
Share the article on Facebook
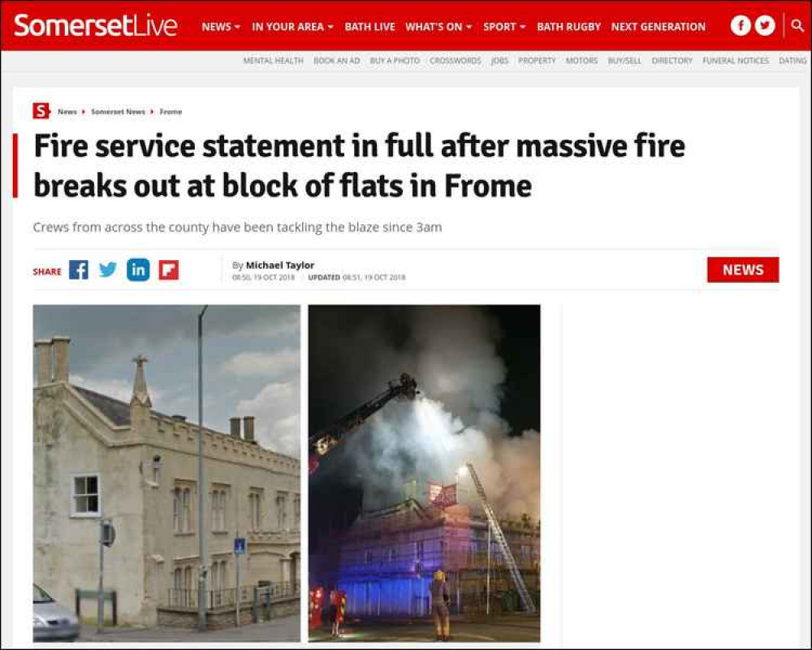pos(79,270)
